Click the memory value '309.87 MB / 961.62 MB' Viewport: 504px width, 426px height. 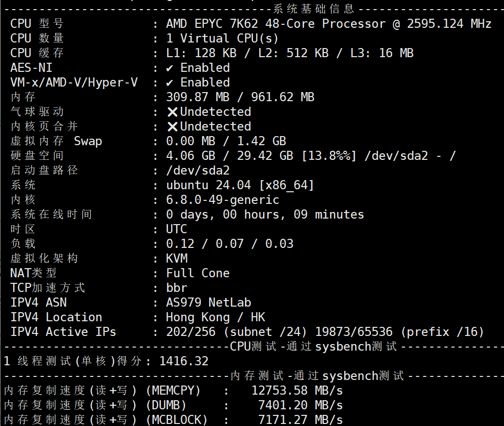click(240, 97)
